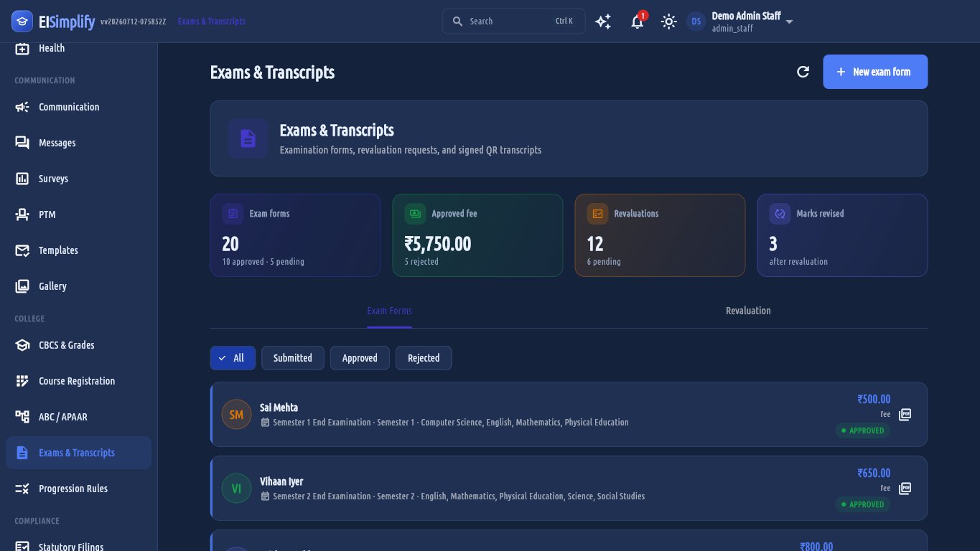Click the Exam forms stat card icon

[233, 214]
